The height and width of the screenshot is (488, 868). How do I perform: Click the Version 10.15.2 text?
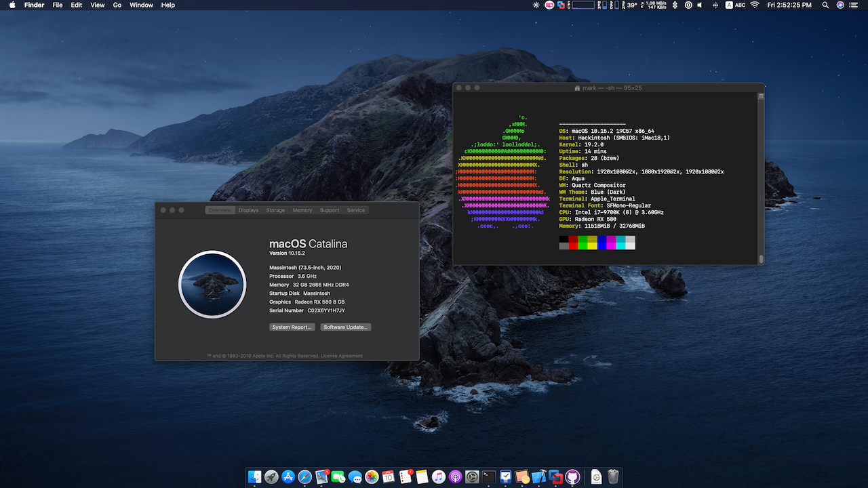[x=288, y=253]
